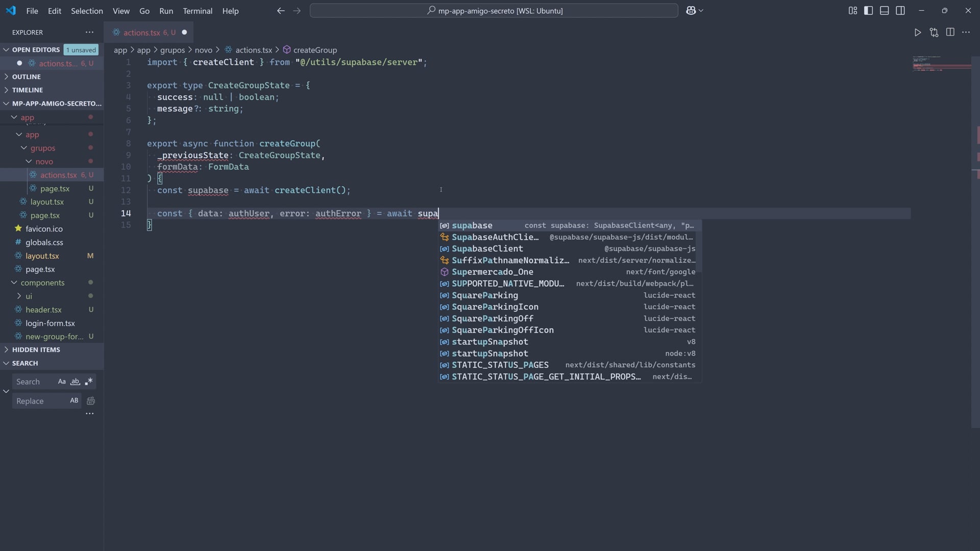Open the Terminal menu

pyautogui.click(x=197, y=11)
